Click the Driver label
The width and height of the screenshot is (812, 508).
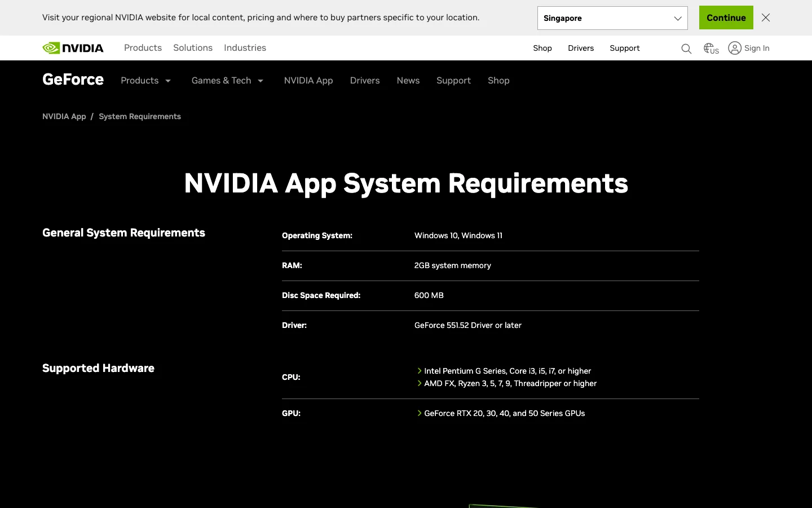coord(294,325)
